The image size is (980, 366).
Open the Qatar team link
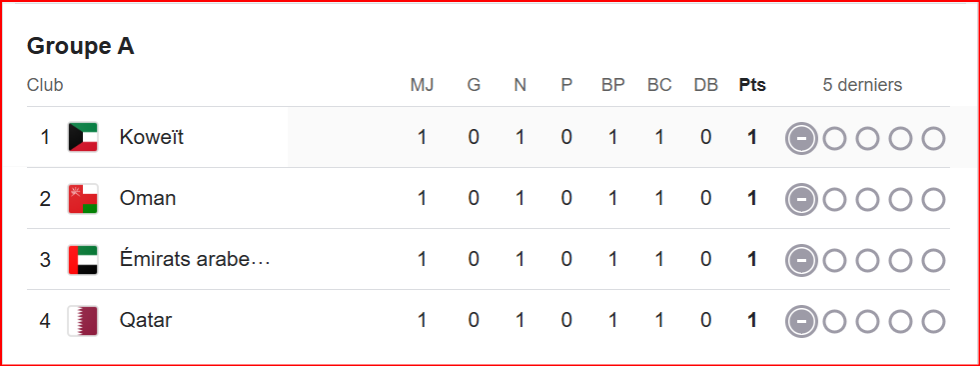click(x=146, y=320)
